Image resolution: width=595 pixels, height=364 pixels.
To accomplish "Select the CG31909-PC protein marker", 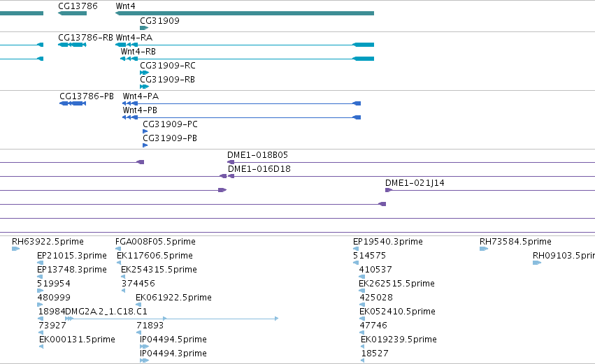I will (x=145, y=131).
